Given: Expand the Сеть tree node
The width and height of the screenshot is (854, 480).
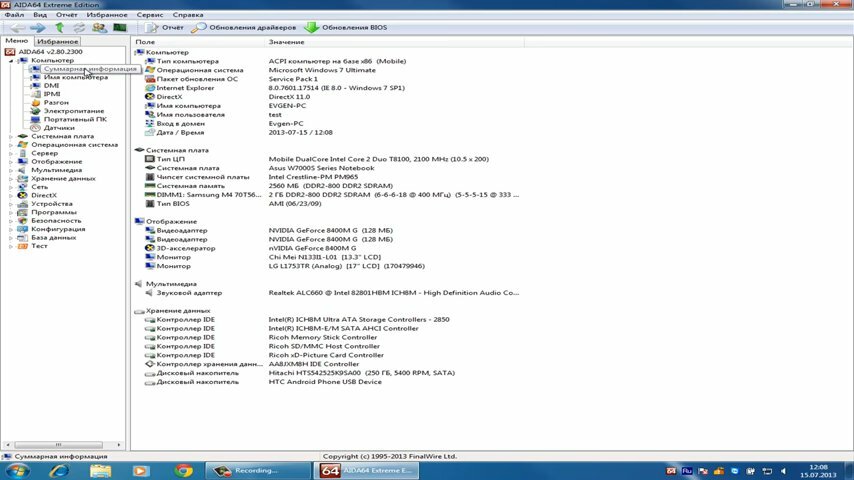Looking at the screenshot, I should [11, 187].
